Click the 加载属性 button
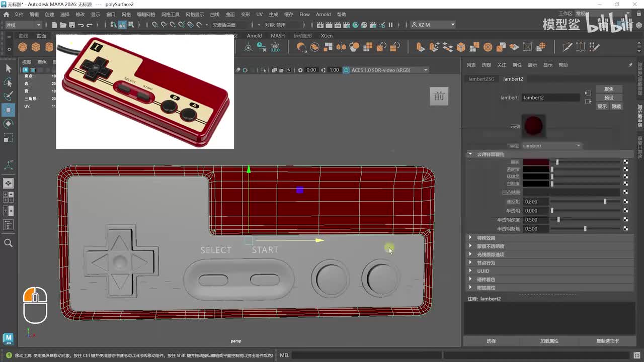Screen dimensions: 644x362 tap(549, 341)
